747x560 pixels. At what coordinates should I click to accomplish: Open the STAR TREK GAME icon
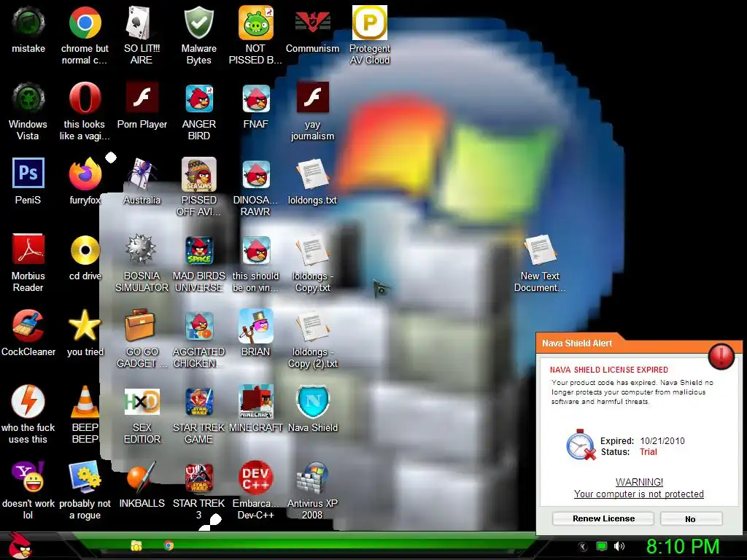[198, 402]
